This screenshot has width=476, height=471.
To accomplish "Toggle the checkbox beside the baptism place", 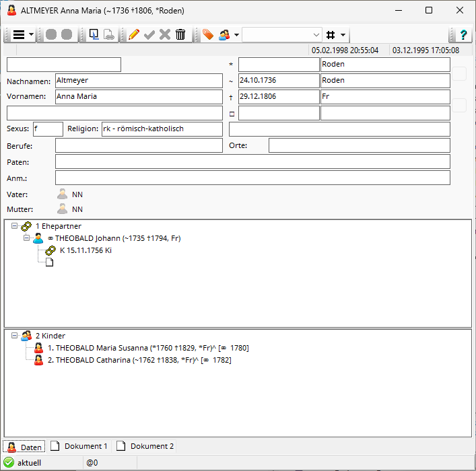I will tap(459, 74).
